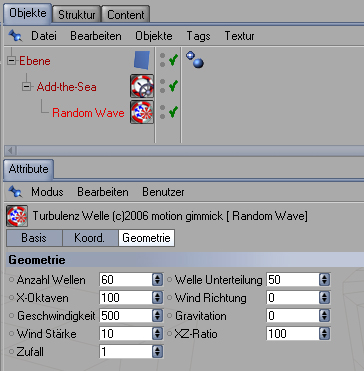364x371 pixels.
Task: Disable the green checkmark for Add-the-Sea
Action: point(173,86)
